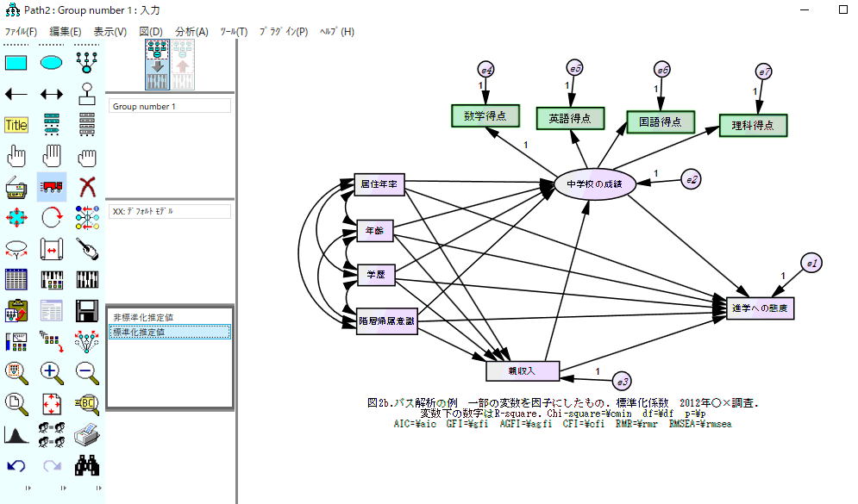Click the save diagram floppy disk icon

click(86, 310)
